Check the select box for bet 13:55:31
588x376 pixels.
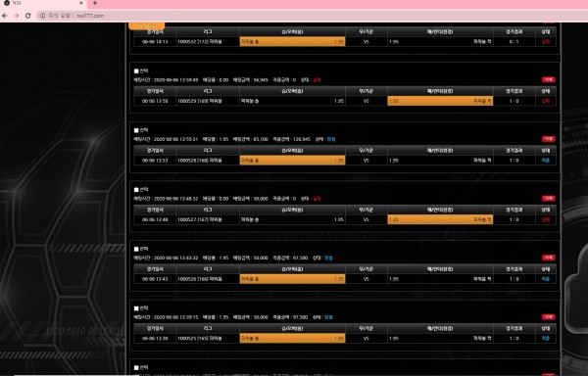click(136, 130)
